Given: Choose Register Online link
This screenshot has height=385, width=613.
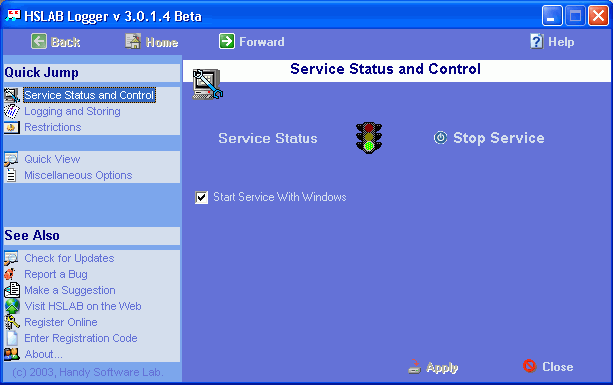Looking at the screenshot, I should pos(61,322).
